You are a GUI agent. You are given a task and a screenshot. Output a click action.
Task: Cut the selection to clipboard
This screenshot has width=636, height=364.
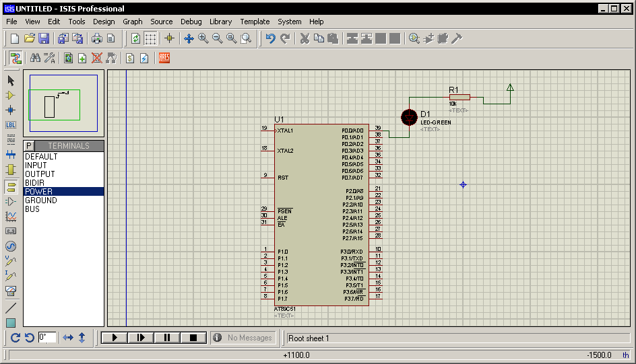(305, 38)
